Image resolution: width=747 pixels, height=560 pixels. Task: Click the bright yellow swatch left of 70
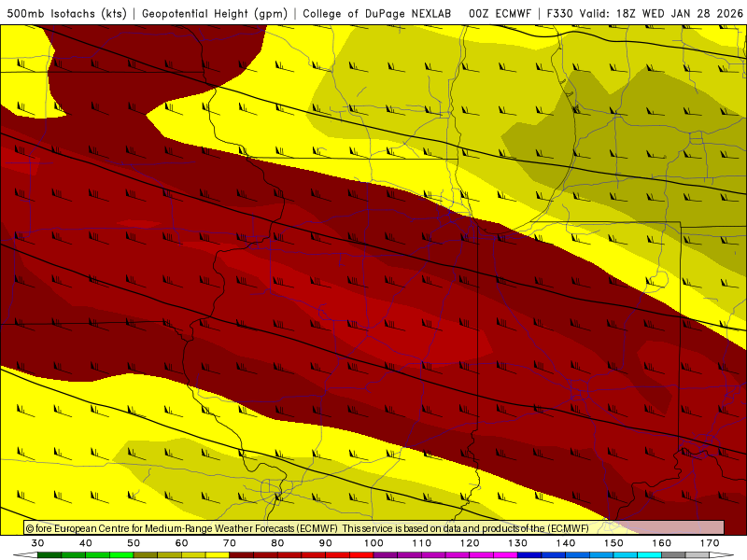218,555
